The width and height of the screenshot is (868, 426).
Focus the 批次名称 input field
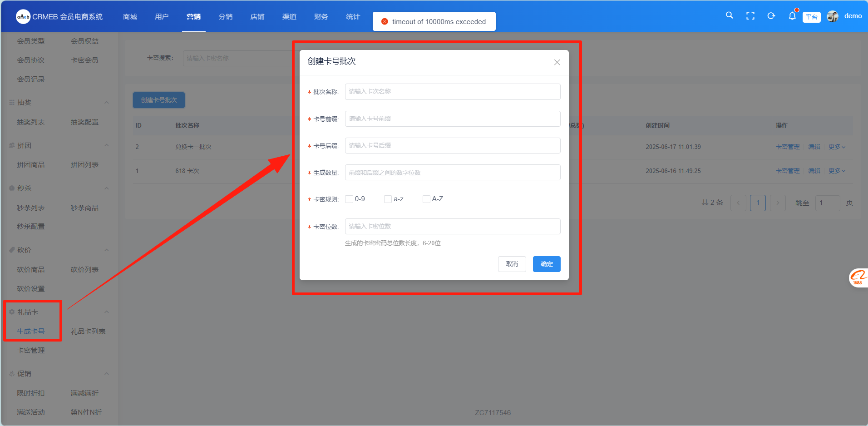[453, 92]
